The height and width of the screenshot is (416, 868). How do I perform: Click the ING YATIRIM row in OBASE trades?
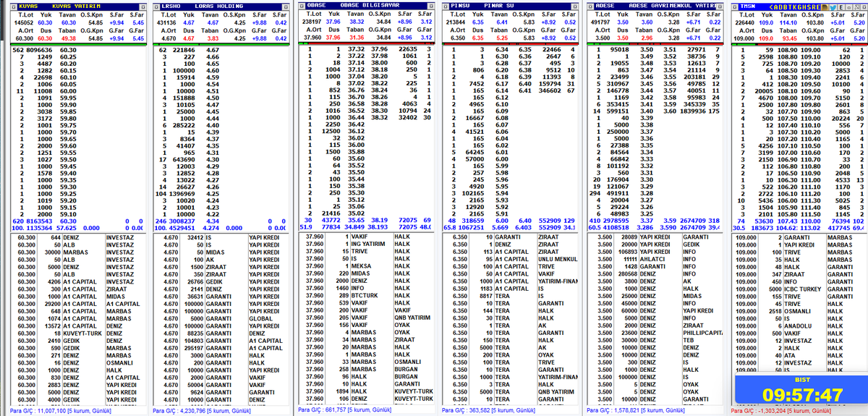(367, 244)
